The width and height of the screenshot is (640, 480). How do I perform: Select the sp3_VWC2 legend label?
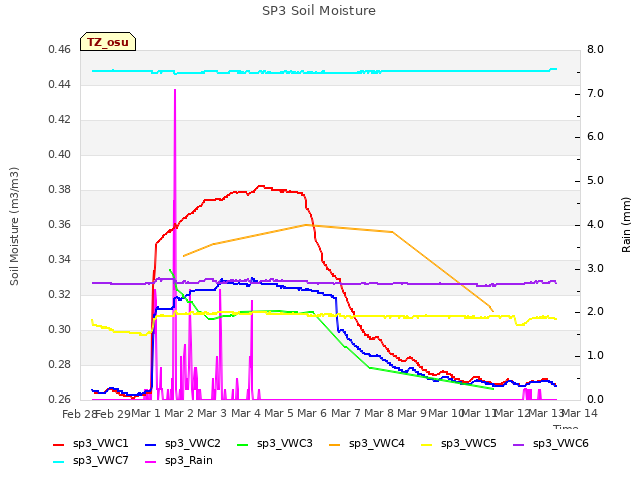(x=193, y=444)
